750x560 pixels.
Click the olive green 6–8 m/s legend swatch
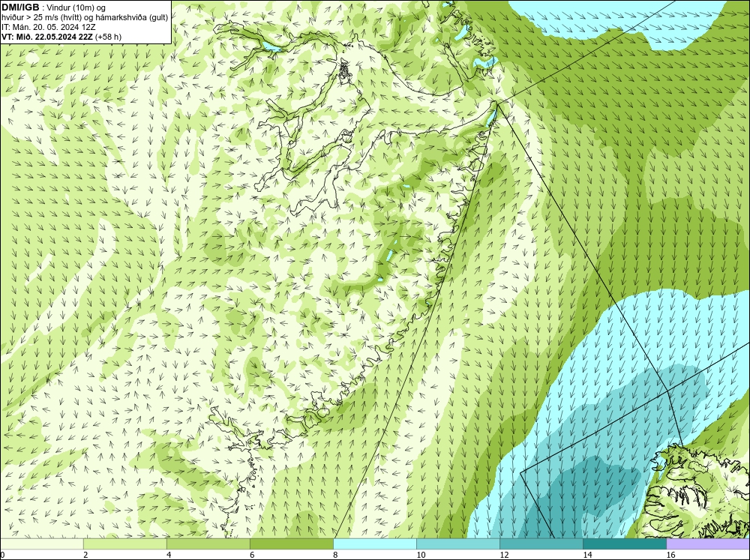click(291, 544)
